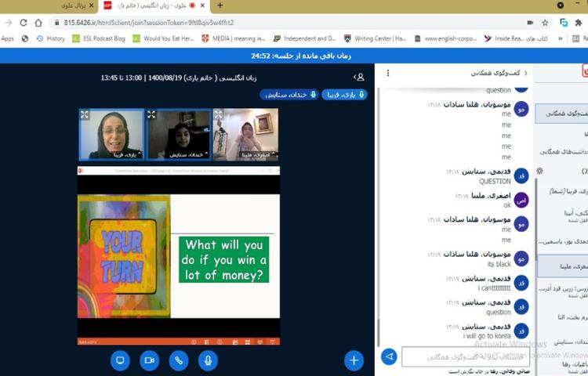Click the browser home button

coord(38,23)
